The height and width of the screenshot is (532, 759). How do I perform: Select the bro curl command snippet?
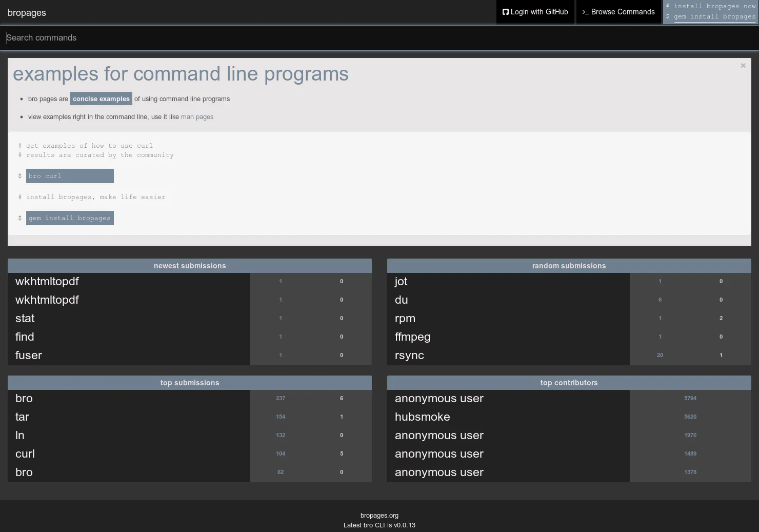coord(70,176)
